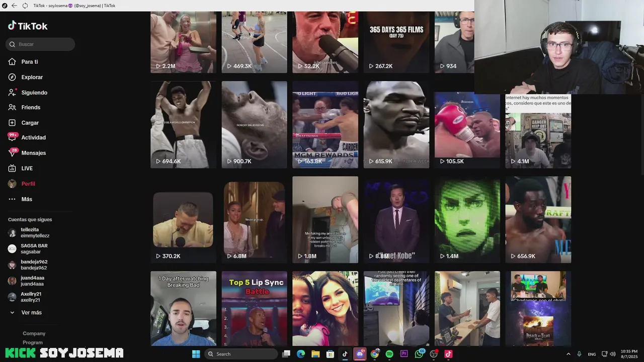Open Microsoft Store from the taskbar
644x362 pixels.
(x=330, y=354)
